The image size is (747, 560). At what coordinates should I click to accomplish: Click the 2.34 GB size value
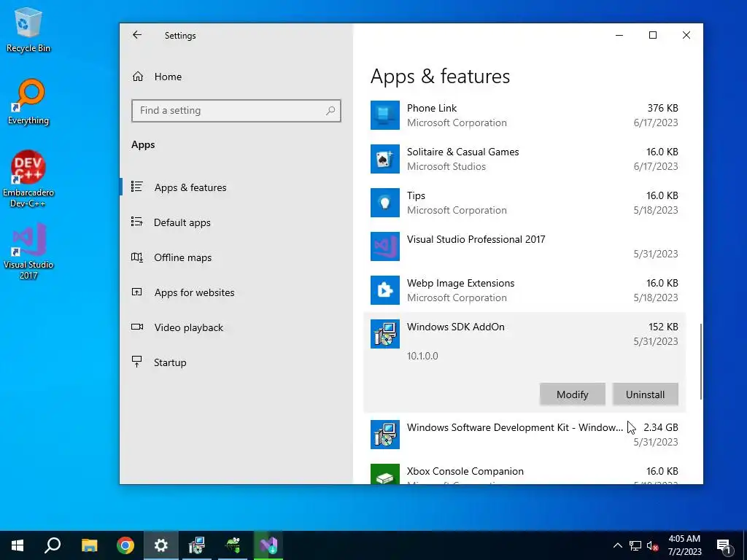(661, 427)
